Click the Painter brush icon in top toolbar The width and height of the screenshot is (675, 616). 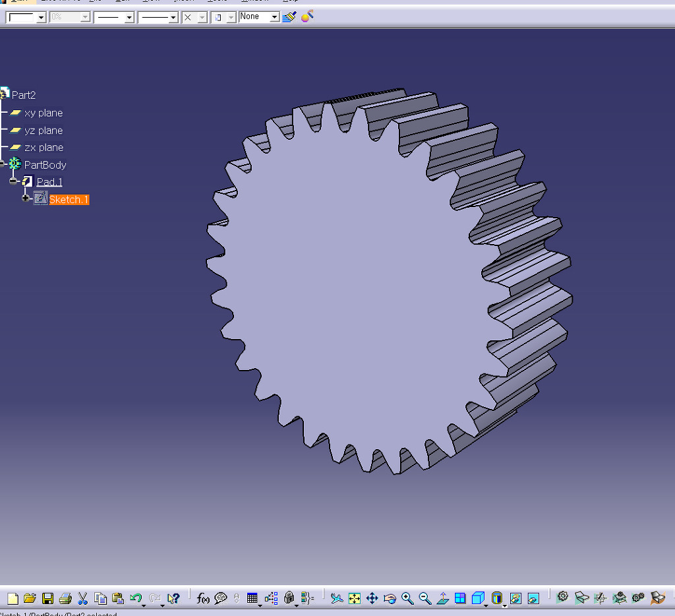tap(289, 16)
